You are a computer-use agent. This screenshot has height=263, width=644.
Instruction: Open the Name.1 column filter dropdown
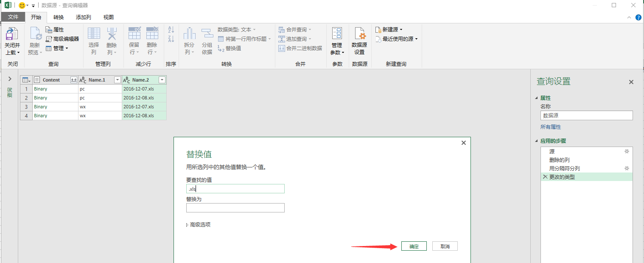coord(118,80)
